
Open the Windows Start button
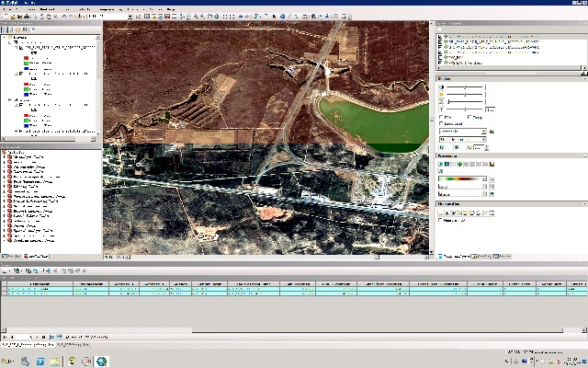pyautogui.click(x=7, y=361)
